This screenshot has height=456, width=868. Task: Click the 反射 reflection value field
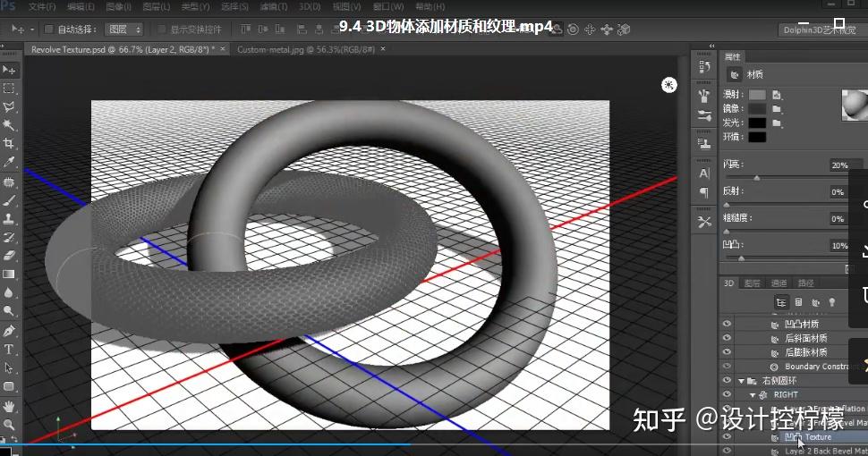click(838, 192)
